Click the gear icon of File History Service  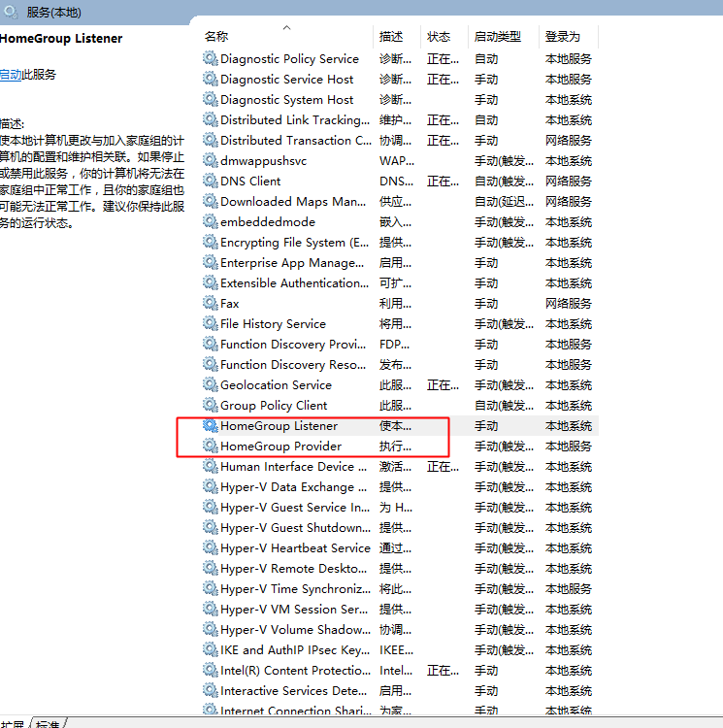click(211, 323)
